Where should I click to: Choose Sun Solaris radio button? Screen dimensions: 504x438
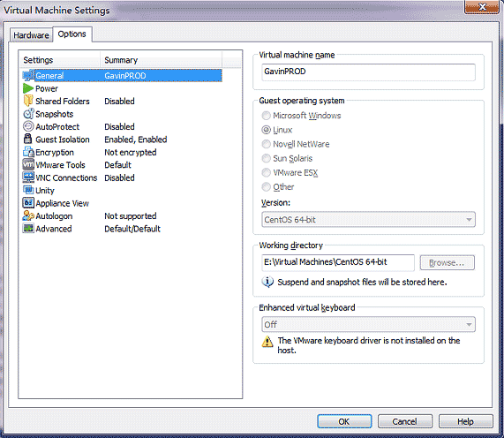click(267, 158)
